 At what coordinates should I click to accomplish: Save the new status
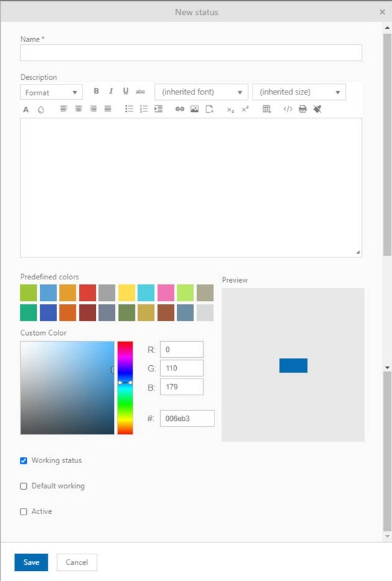coord(31,562)
